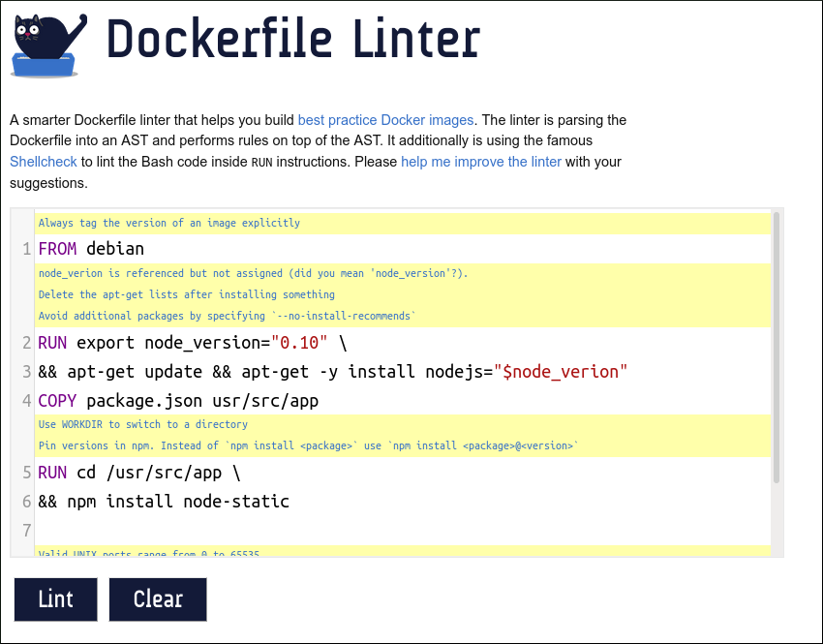The width and height of the screenshot is (823, 644).
Task: Run the linter using the Lint button
Action: click(55, 599)
